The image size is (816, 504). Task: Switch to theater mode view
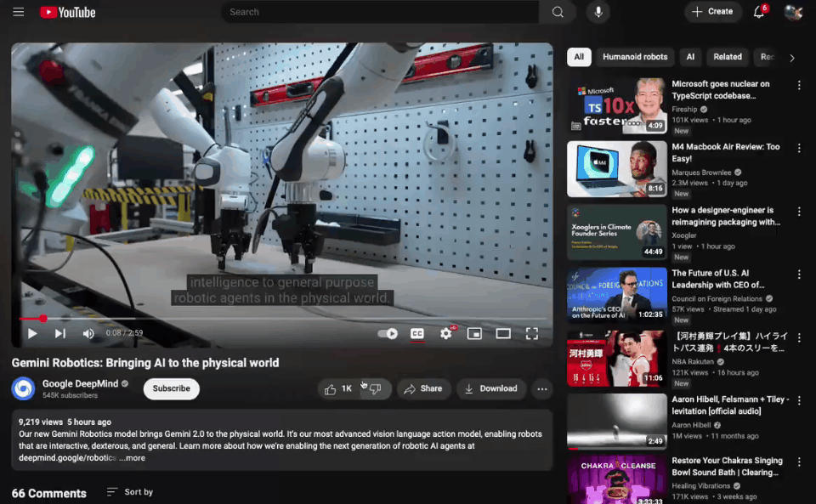point(503,333)
